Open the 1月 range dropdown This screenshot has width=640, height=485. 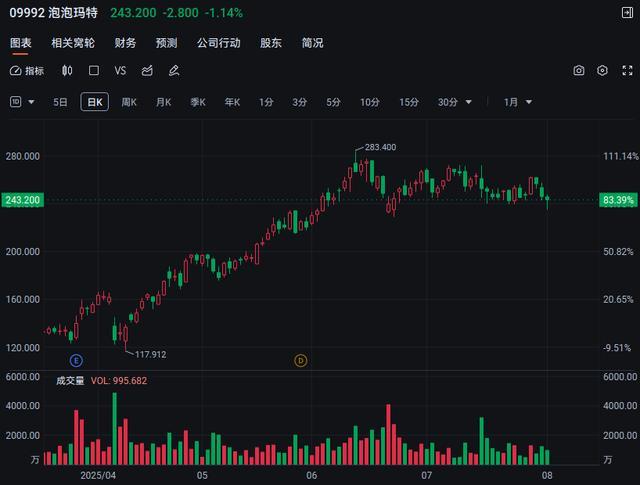(517, 102)
